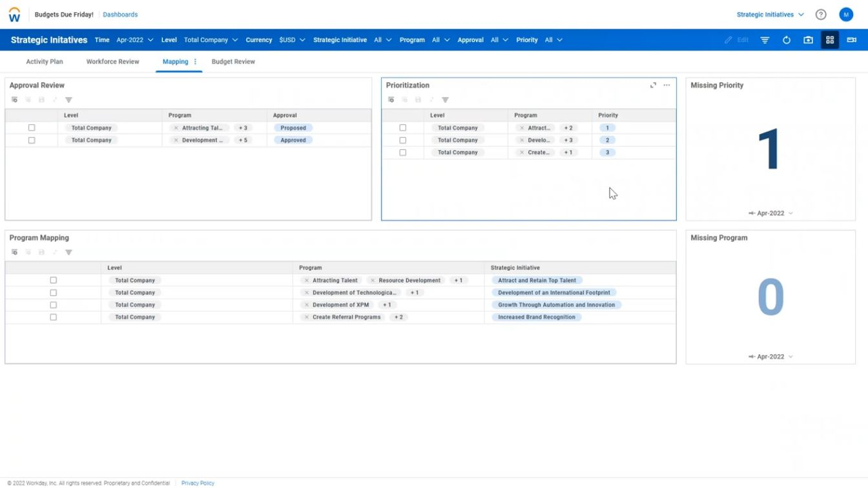Viewport: 868px width, 488px height.
Task: Open the filter icon in Approval Review panel
Action: point(68,100)
